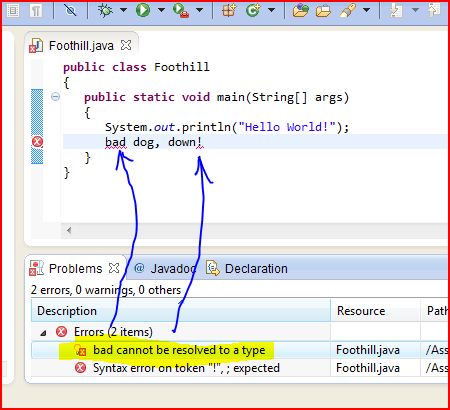The height and width of the screenshot is (410, 450).
Task: Switch to the Javadoc tab
Action: (x=165, y=268)
